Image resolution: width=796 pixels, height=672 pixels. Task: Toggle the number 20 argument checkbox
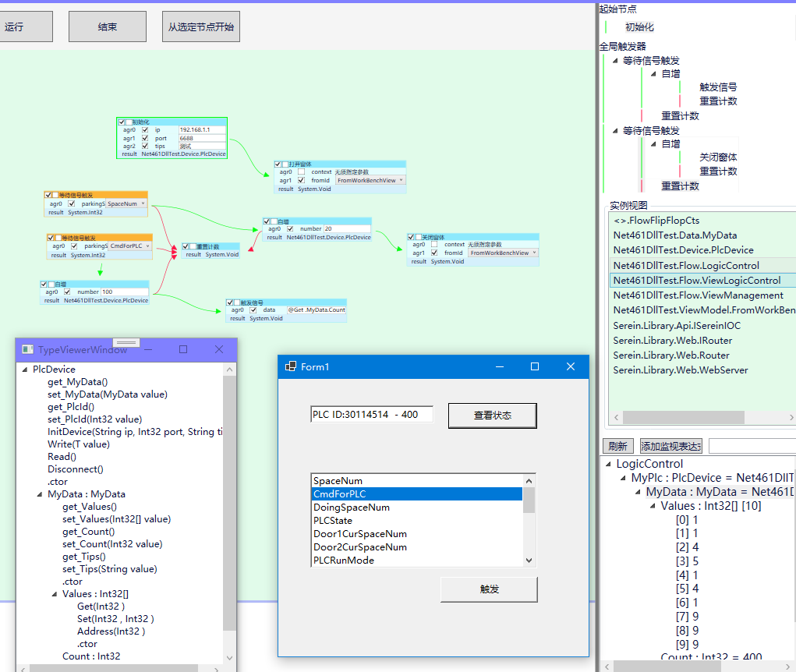(x=290, y=229)
